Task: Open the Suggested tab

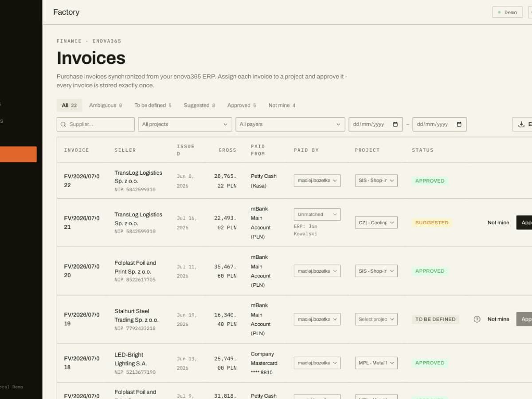Action: coord(199,106)
